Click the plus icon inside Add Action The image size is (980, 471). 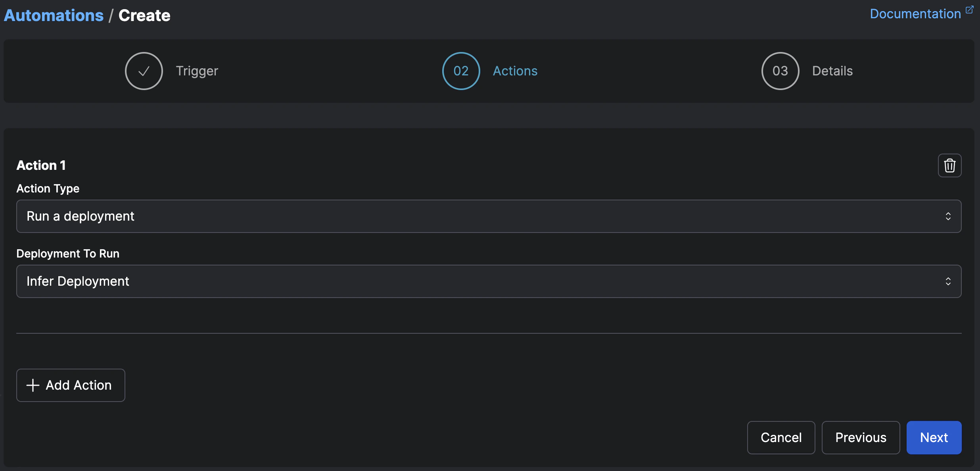pyautogui.click(x=33, y=385)
